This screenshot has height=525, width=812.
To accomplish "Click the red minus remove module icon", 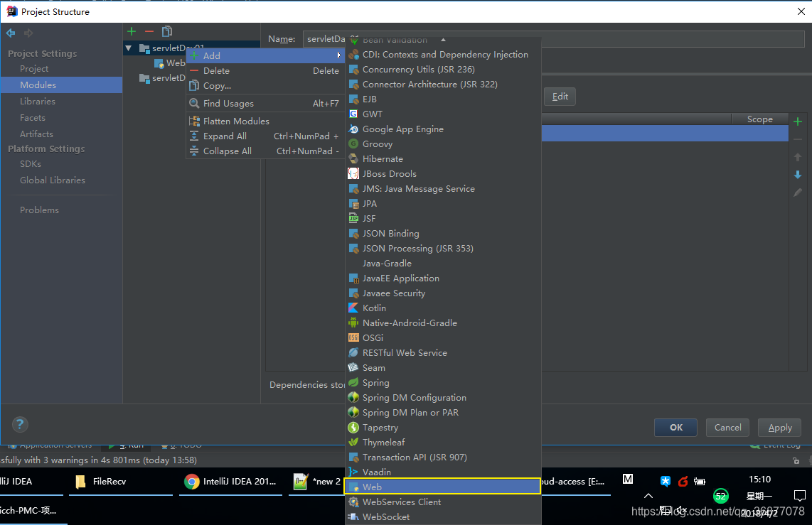I will 149,31.
